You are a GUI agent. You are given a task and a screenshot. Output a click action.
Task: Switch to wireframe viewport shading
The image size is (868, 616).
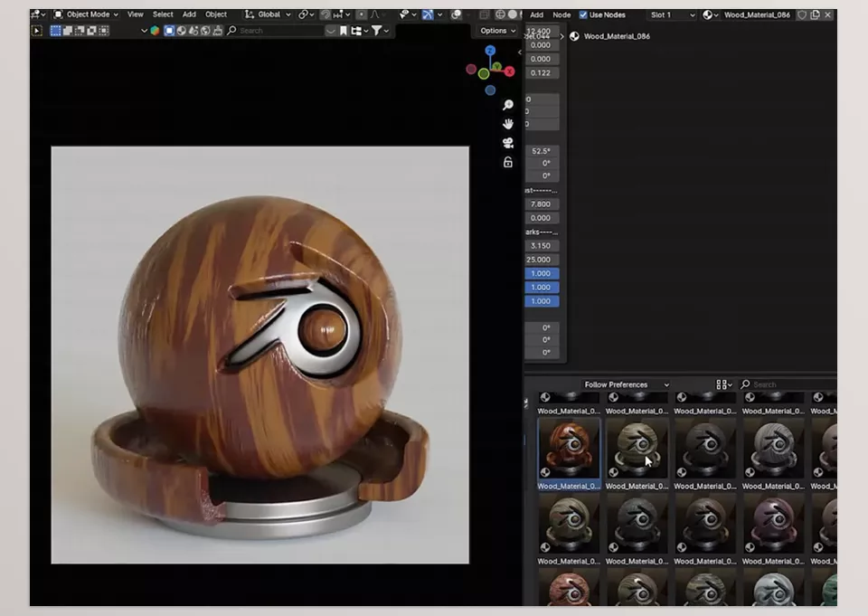tap(500, 14)
